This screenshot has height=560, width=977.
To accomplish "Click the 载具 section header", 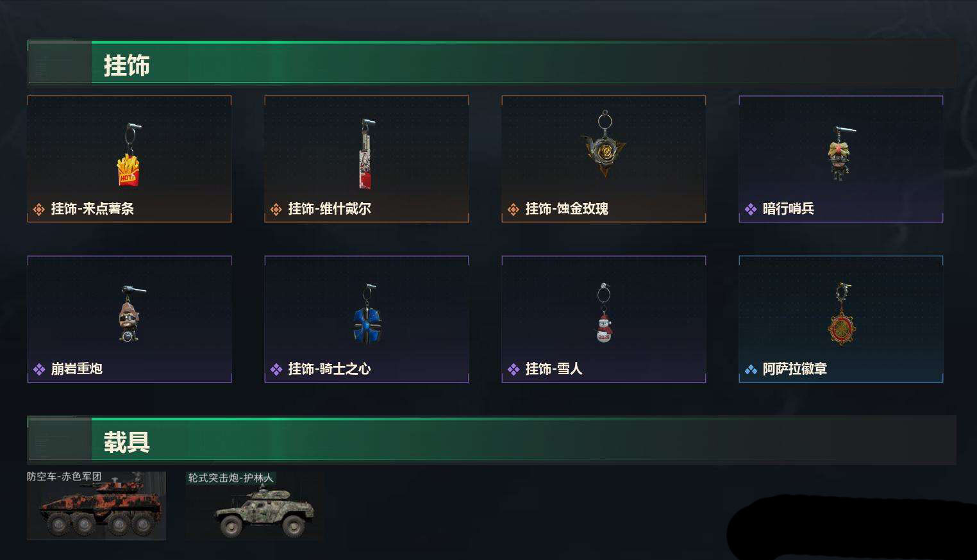I will pos(127,441).
